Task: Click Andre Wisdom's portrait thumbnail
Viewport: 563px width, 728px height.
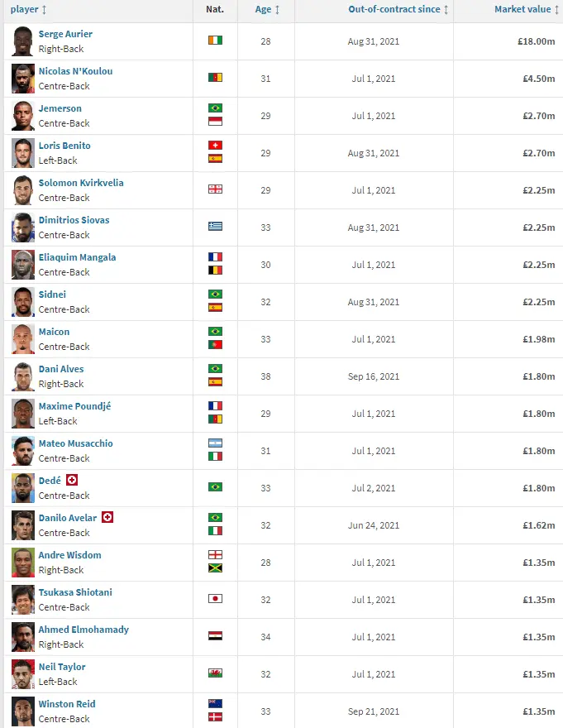Action: [x=22, y=563]
